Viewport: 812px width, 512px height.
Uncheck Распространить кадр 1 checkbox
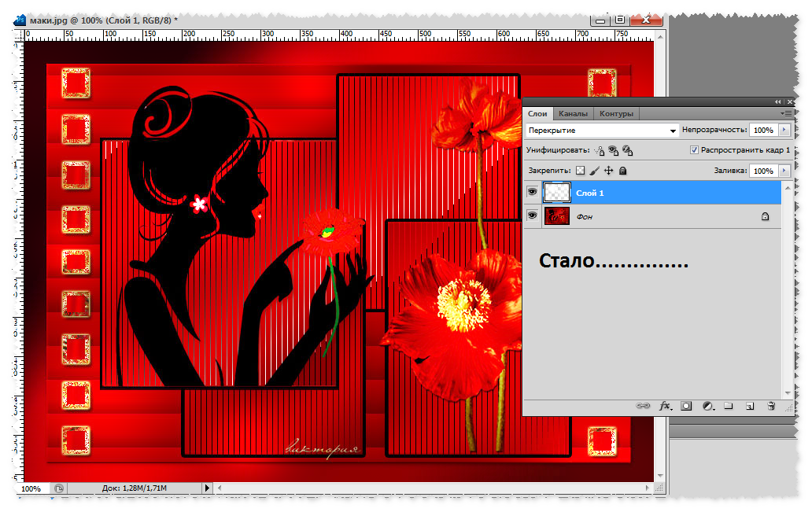(694, 150)
